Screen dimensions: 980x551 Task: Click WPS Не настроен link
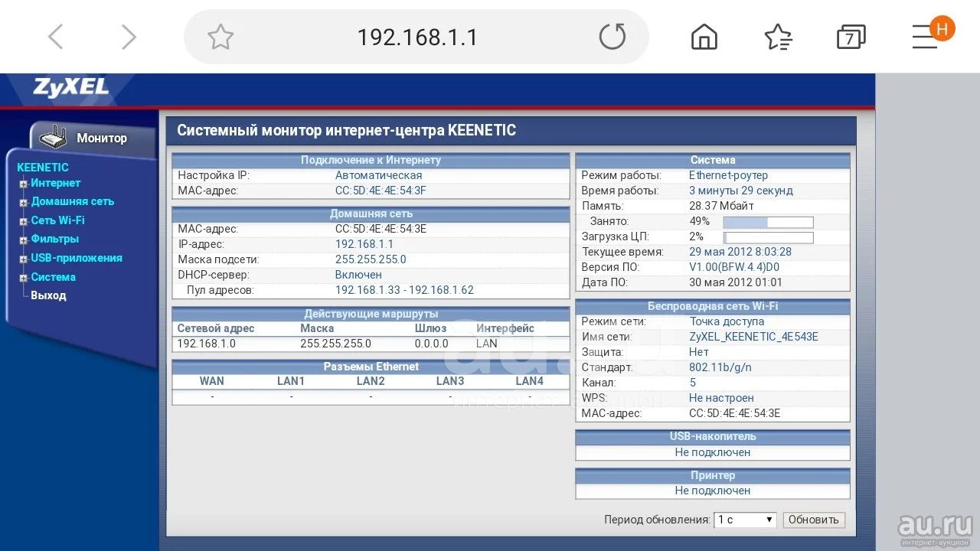click(721, 398)
